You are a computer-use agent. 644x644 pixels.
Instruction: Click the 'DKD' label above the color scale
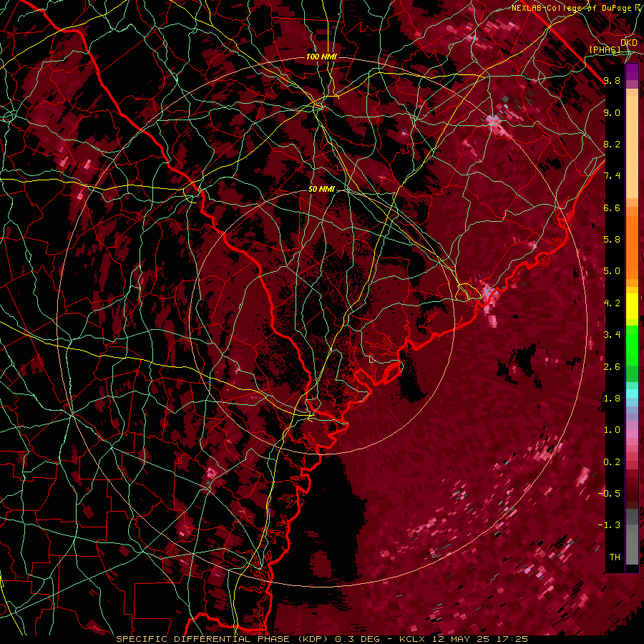point(628,43)
